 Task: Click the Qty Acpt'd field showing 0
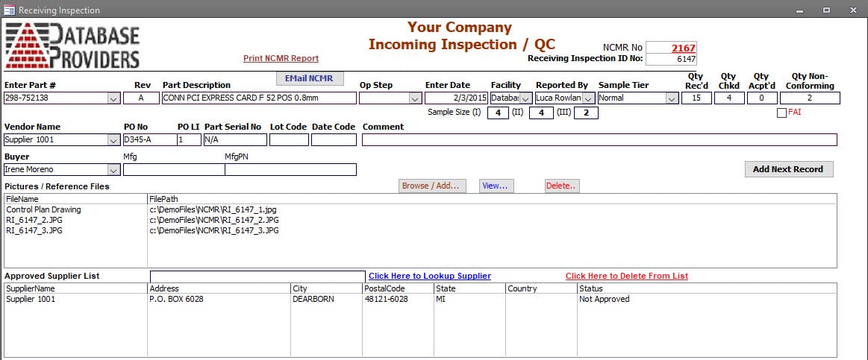[x=762, y=98]
